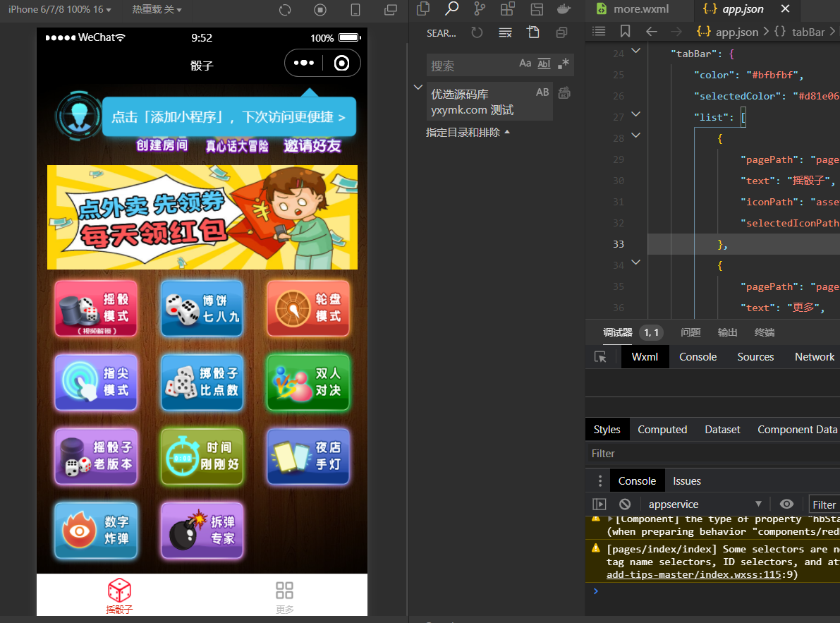
Task: Collapse the replace field chevron
Action: [418, 87]
